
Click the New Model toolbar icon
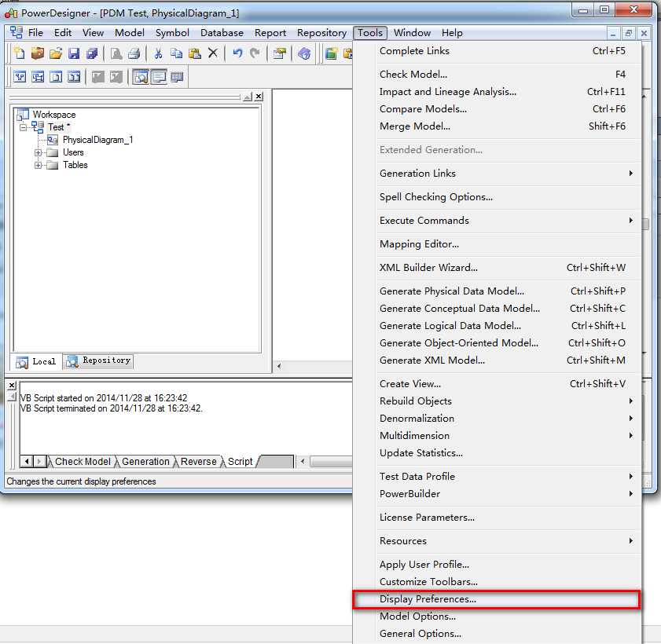(20, 53)
